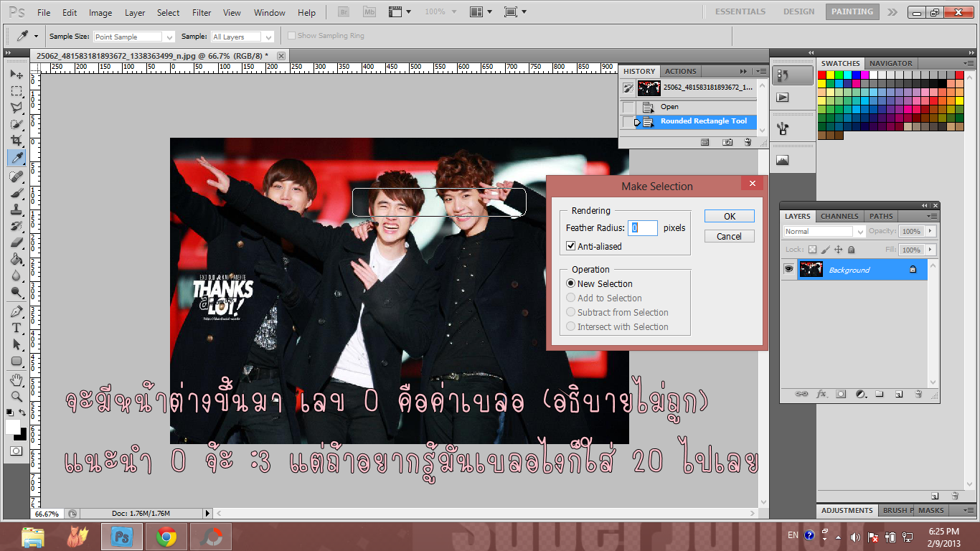Viewport: 980px width, 551px height.
Task: Select the Pen tool
Action: pyautogui.click(x=17, y=311)
